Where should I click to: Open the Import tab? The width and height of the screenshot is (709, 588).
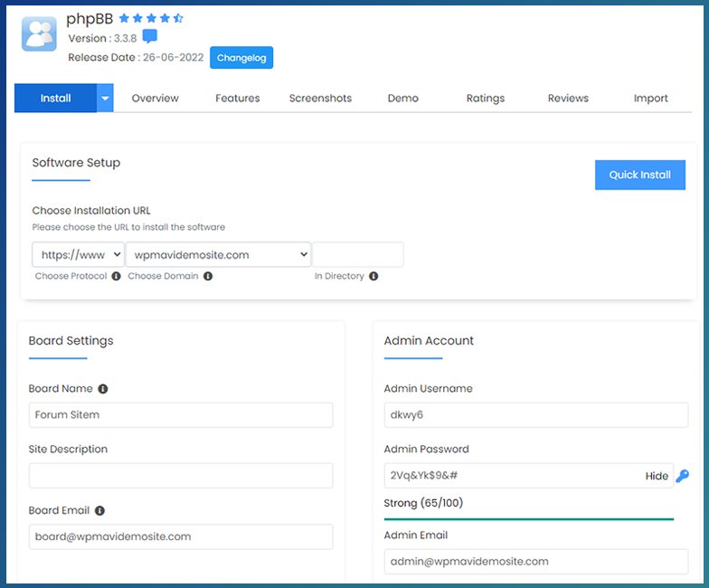[651, 98]
